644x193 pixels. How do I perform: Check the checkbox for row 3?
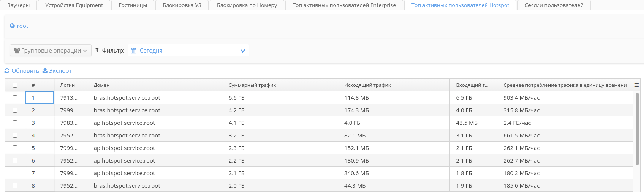pyautogui.click(x=15, y=123)
